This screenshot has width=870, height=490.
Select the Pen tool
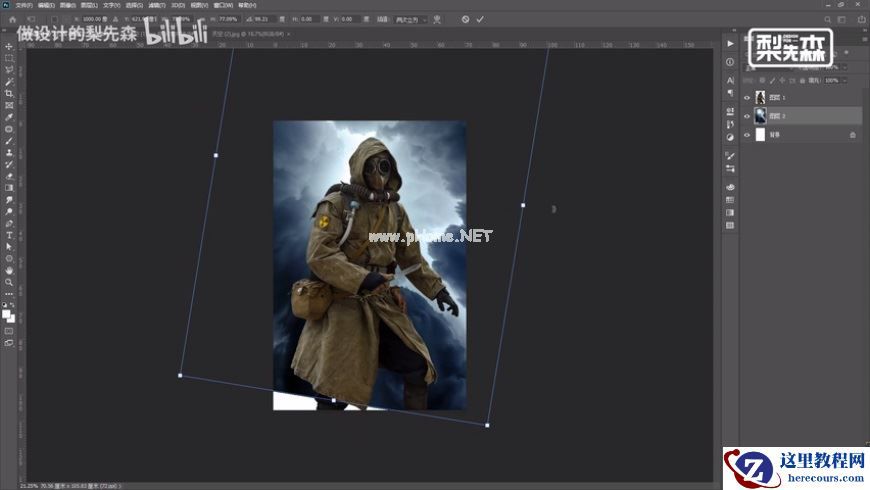[9, 223]
